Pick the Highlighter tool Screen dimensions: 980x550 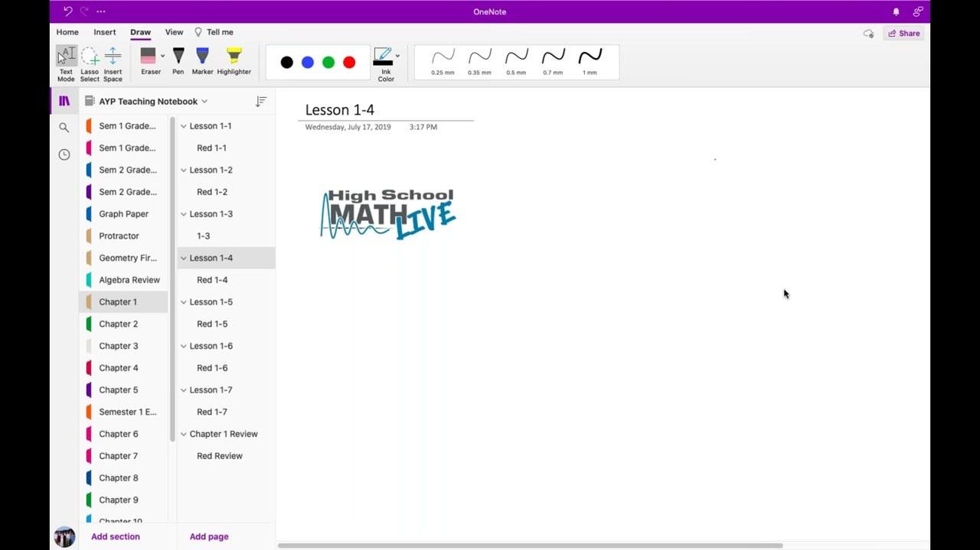(x=234, y=61)
